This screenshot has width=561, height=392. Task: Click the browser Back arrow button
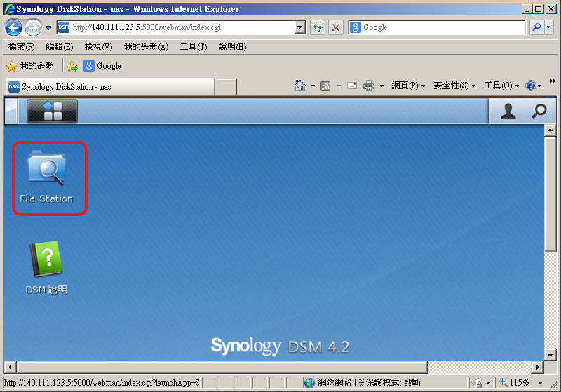point(13,27)
